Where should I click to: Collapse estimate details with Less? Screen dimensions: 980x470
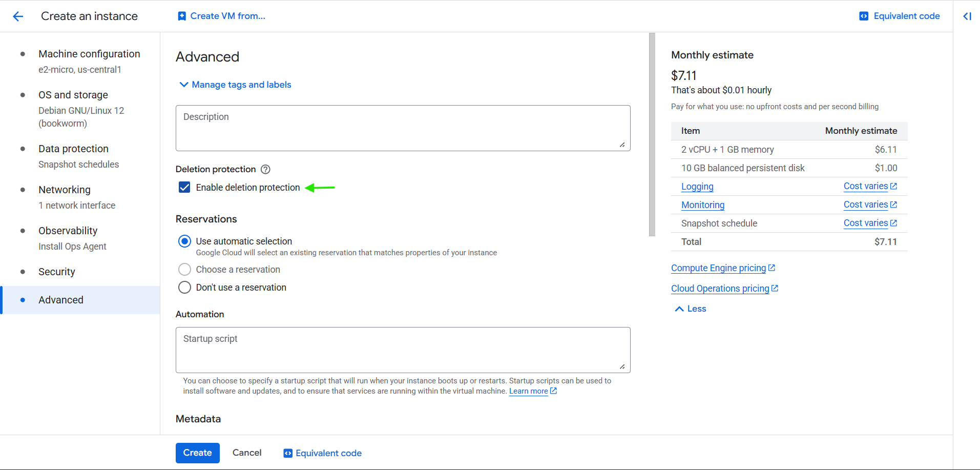pyautogui.click(x=691, y=309)
